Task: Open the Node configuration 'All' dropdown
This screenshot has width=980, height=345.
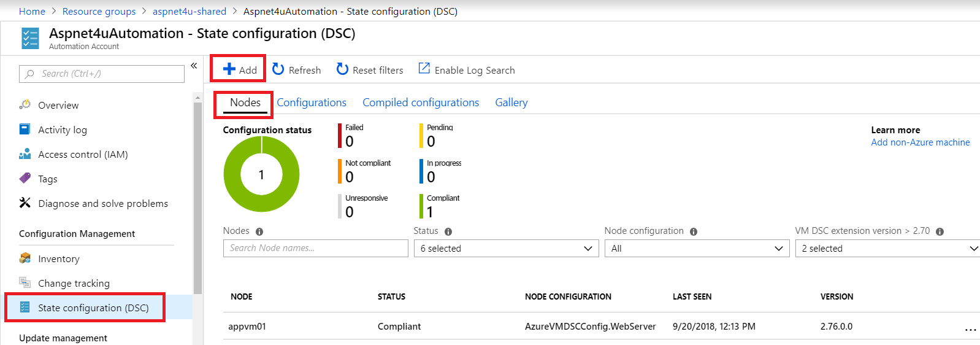Action: tap(697, 248)
